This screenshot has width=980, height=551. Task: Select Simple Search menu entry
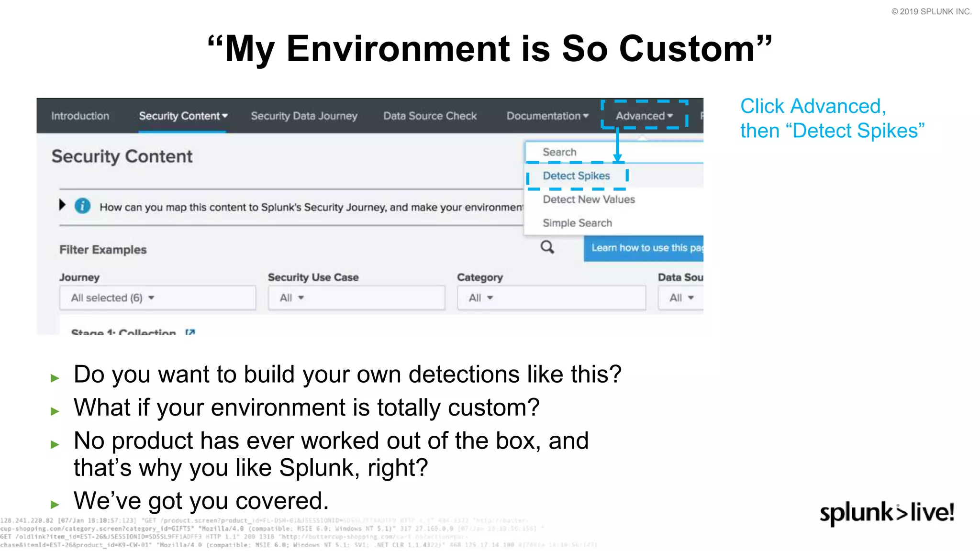pos(577,223)
